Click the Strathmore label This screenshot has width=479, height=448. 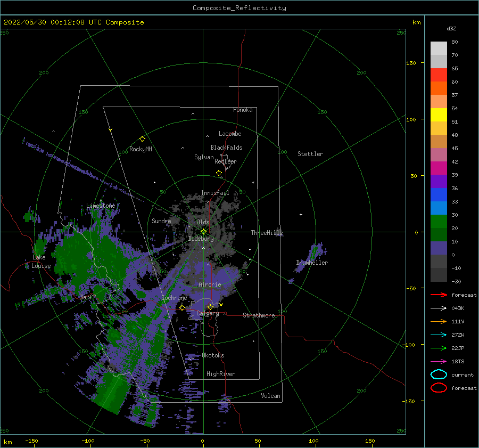[x=259, y=315]
